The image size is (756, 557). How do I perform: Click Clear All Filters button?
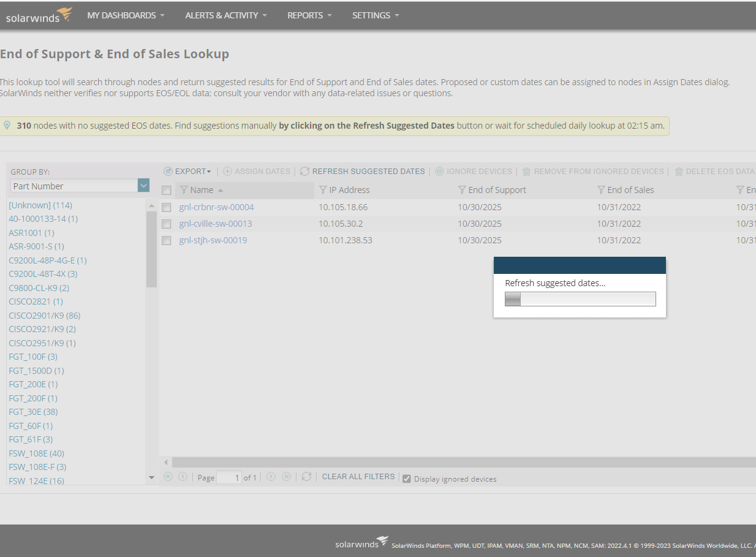[358, 477]
